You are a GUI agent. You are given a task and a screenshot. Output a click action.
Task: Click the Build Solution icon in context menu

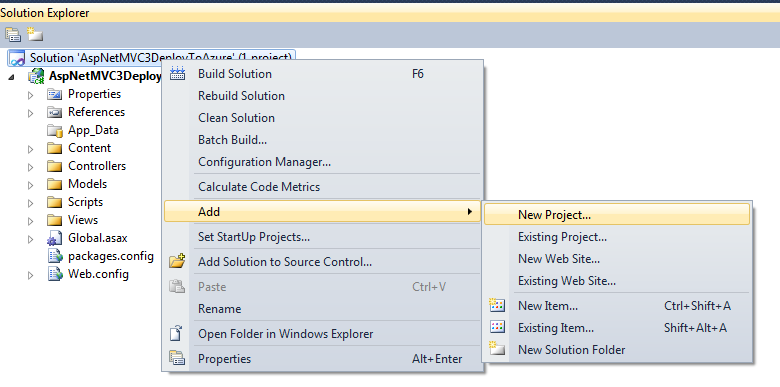[178, 74]
